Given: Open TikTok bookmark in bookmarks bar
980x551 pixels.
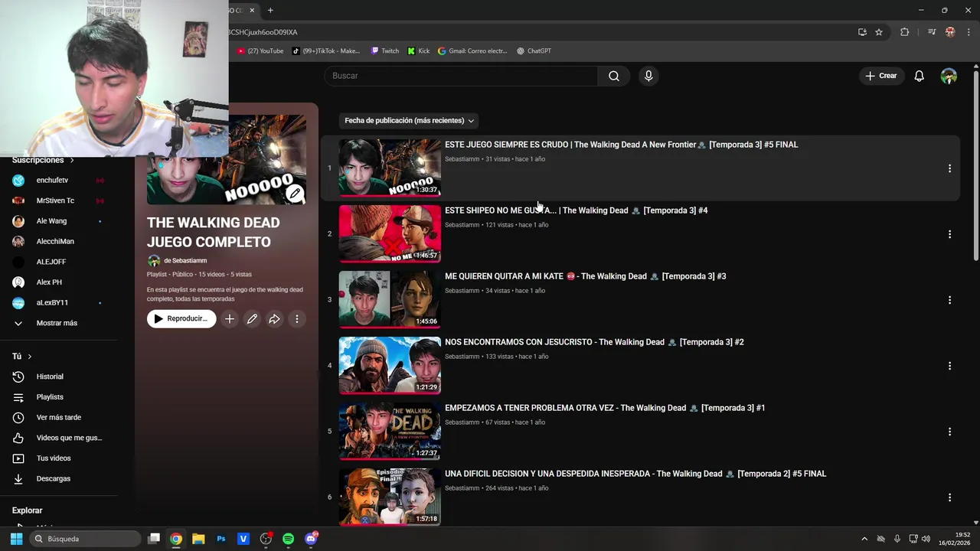Looking at the screenshot, I should click(x=326, y=51).
